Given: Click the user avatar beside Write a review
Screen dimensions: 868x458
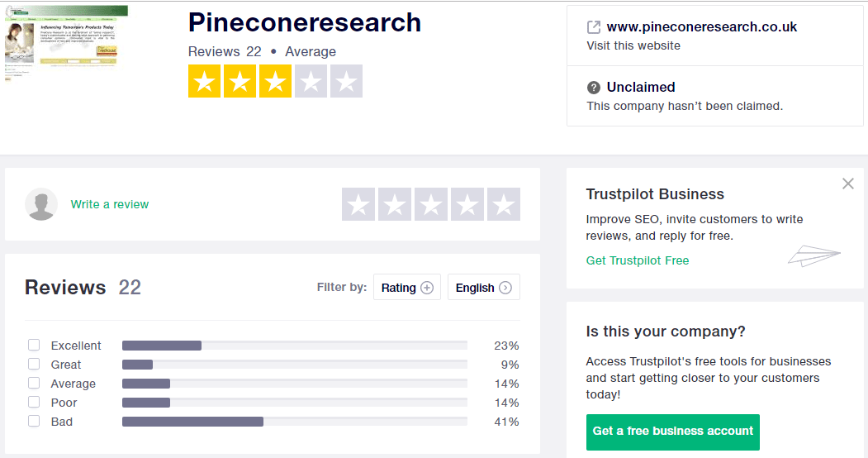Looking at the screenshot, I should tap(41, 204).
